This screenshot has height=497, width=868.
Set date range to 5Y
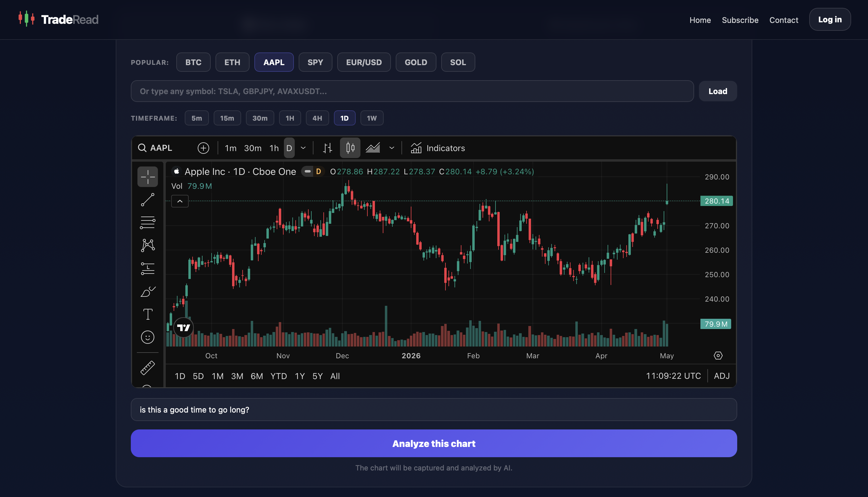click(318, 376)
